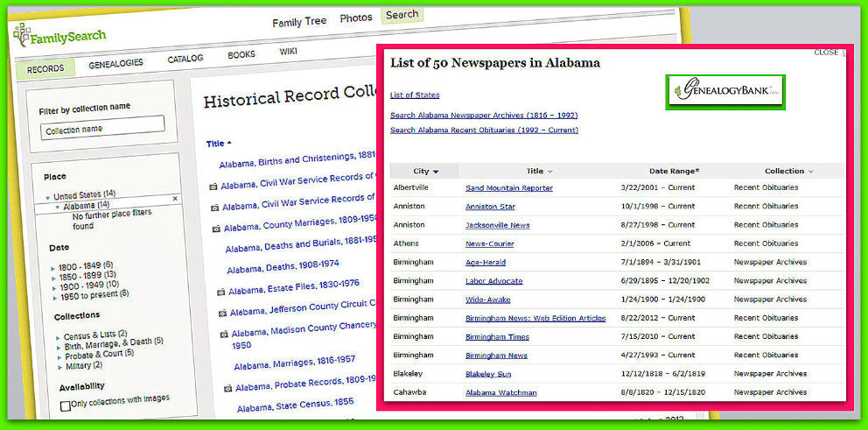This screenshot has height=430, width=868.
Task: Open the List of States link
Action: (415, 95)
